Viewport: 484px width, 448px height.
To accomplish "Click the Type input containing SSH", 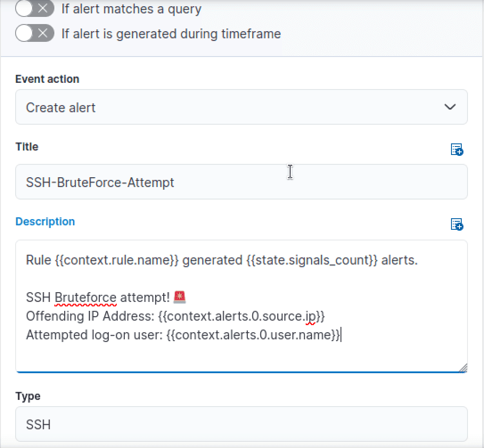I will tap(242, 424).
